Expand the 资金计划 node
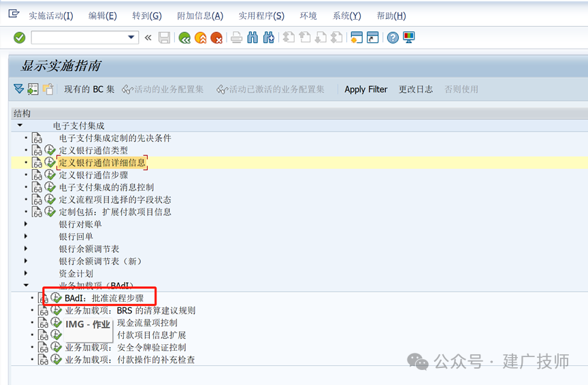 pyautogui.click(x=25, y=273)
